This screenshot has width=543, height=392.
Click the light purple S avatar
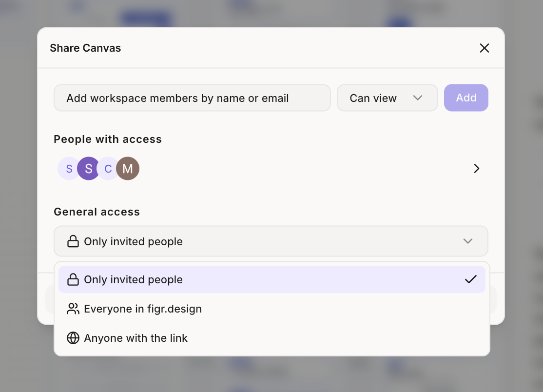click(69, 169)
